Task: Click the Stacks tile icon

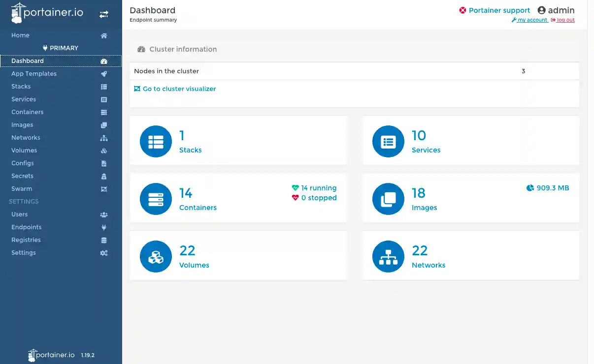Action: (156, 142)
